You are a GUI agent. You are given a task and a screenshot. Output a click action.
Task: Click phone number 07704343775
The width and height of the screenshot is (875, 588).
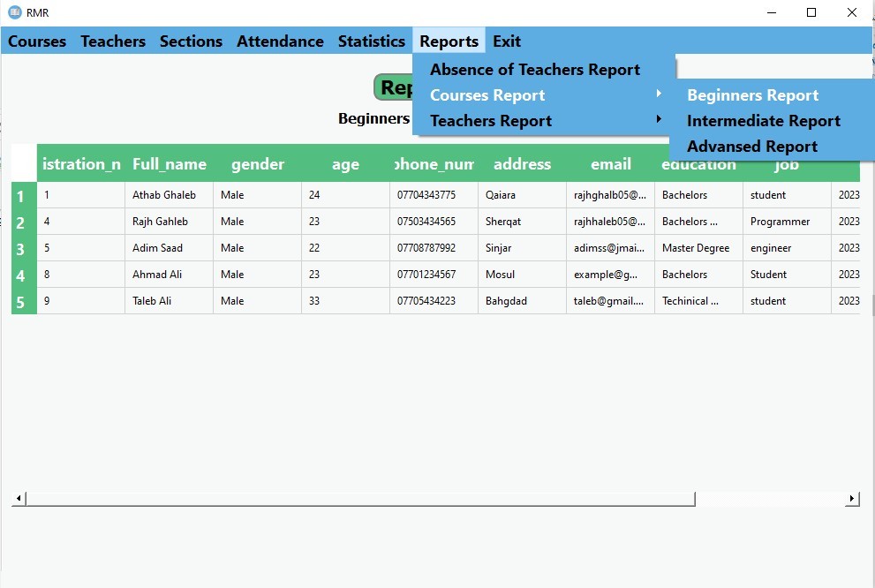pos(434,195)
